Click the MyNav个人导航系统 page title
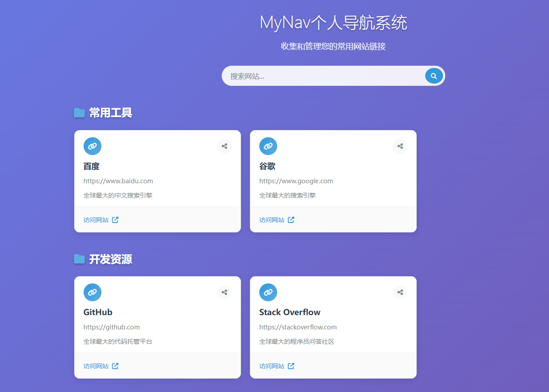Viewport: 549px width, 392px height. pos(334,23)
